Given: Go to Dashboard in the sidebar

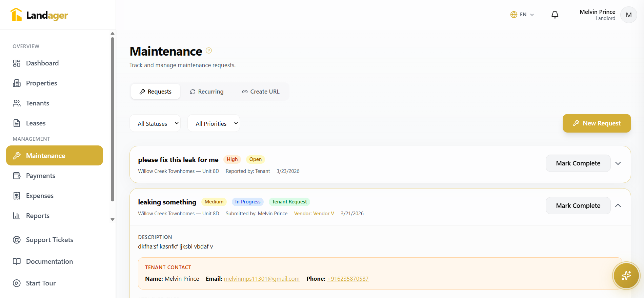Looking at the screenshot, I should click(x=55, y=63).
